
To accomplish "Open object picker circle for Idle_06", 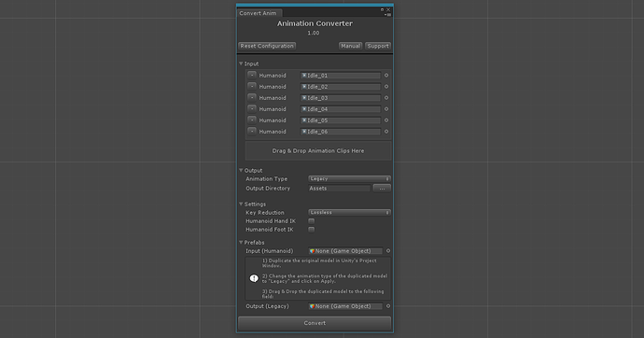I will (x=386, y=132).
